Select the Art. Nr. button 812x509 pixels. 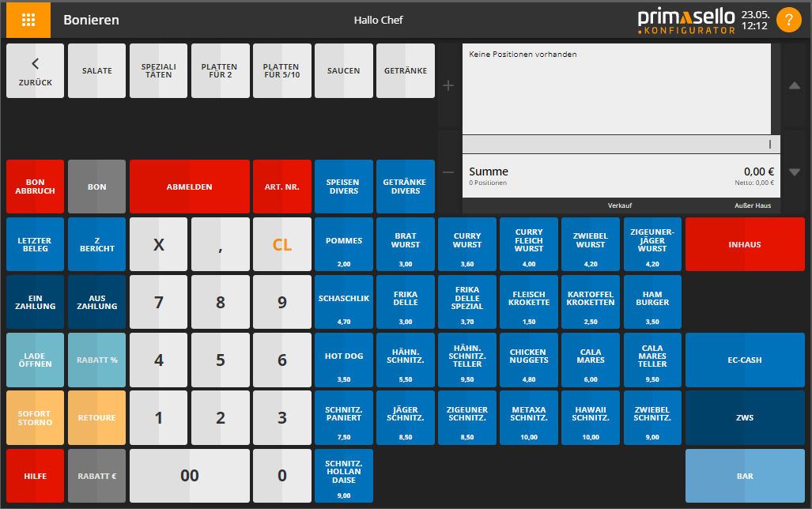click(x=281, y=187)
